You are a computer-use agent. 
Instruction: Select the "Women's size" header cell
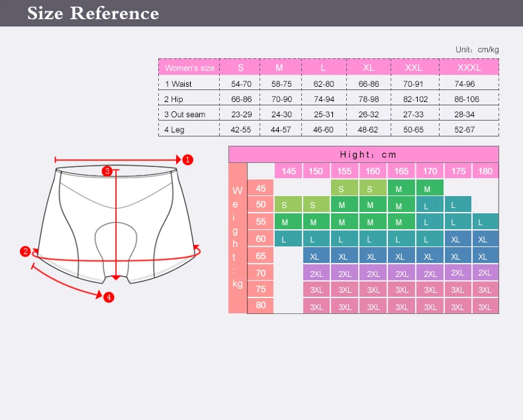[x=189, y=68]
